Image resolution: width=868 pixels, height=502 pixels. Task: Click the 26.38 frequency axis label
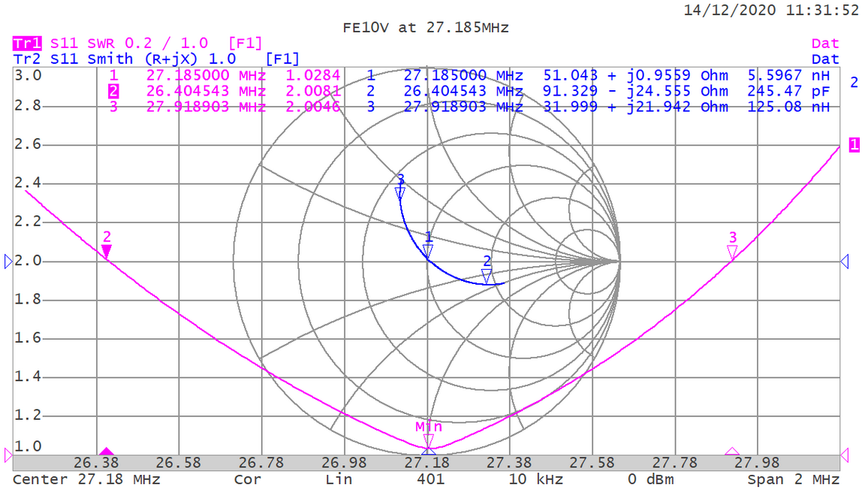96,463
